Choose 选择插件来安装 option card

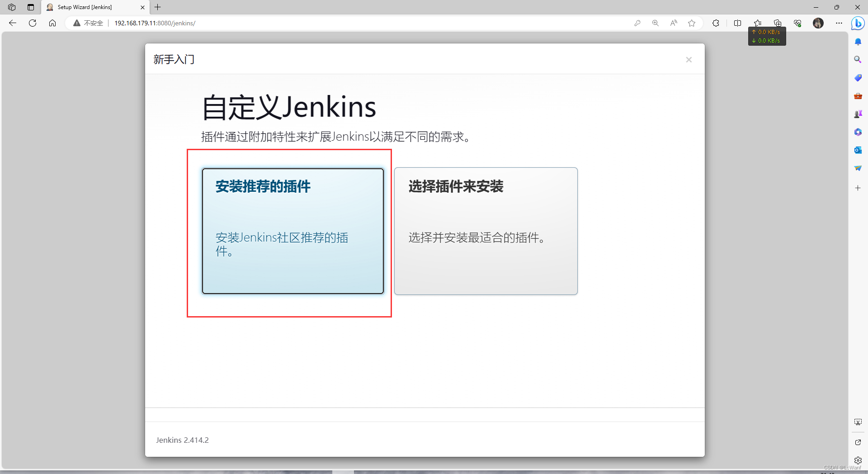pos(486,231)
